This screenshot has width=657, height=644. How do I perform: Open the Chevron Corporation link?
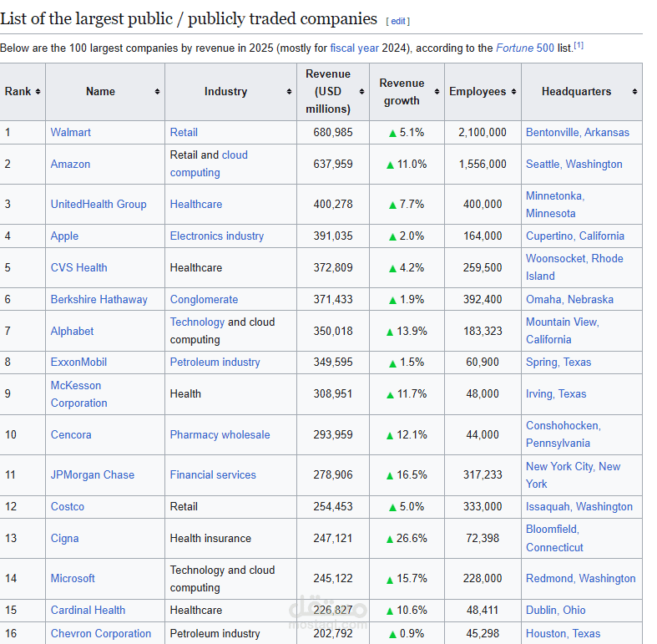pyautogui.click(x=101, y=633)
